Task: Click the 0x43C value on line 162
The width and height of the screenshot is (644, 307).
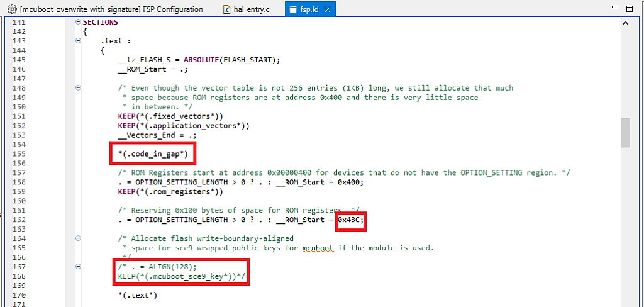Action: tap(348, 220)
